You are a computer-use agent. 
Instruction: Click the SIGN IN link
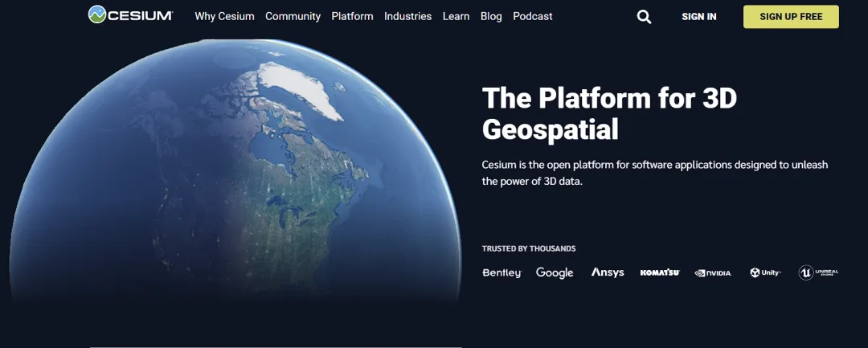pyautogui.click(x=698, y=17)
